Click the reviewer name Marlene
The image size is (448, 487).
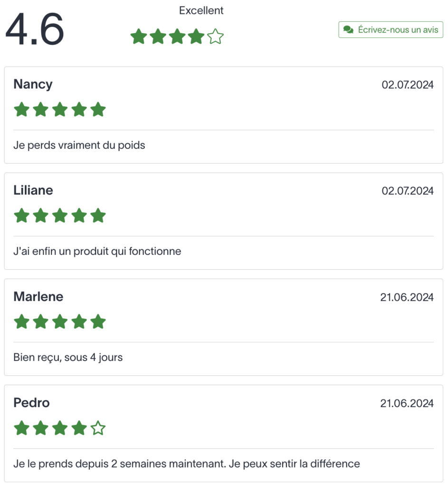(38, 297)
